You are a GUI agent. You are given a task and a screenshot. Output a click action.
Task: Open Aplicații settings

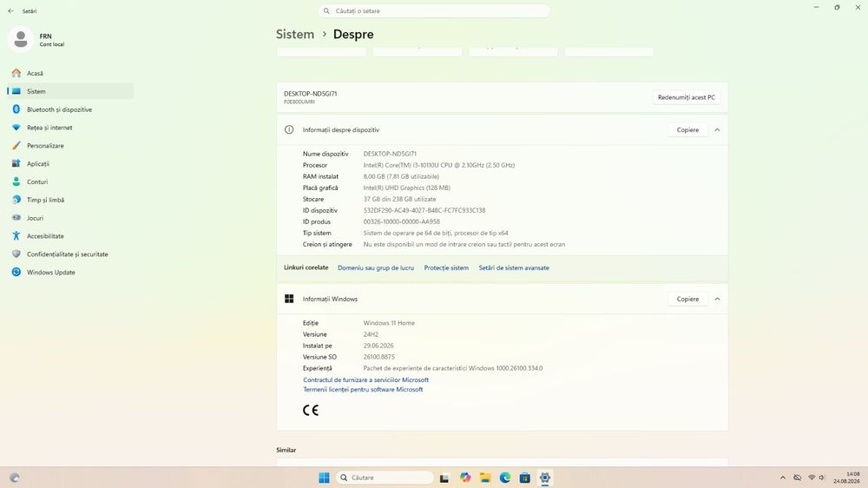click(x=70, y=164)
